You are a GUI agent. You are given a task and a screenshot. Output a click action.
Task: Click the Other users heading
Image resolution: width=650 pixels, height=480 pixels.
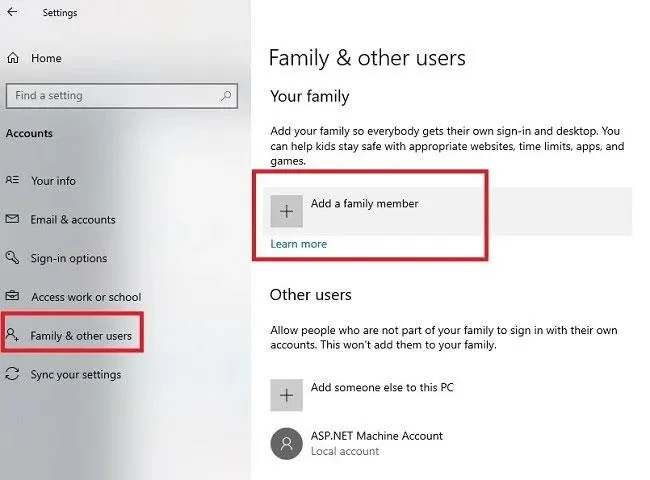(310, 295)
